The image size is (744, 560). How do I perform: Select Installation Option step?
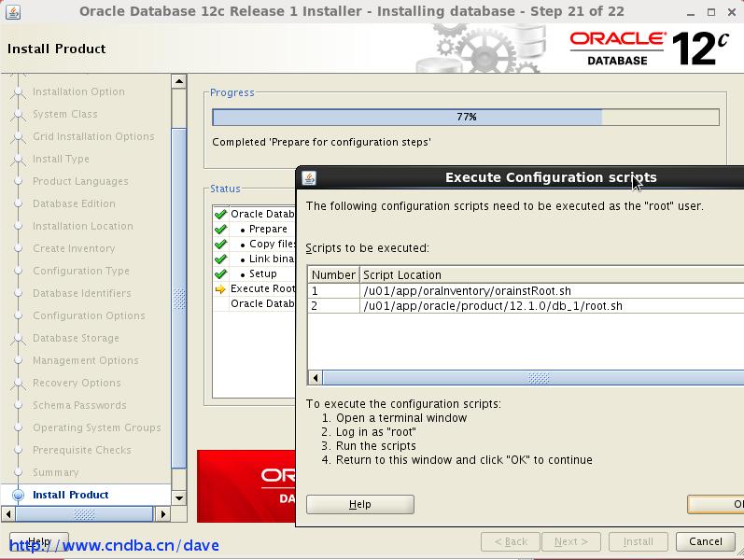78,91
